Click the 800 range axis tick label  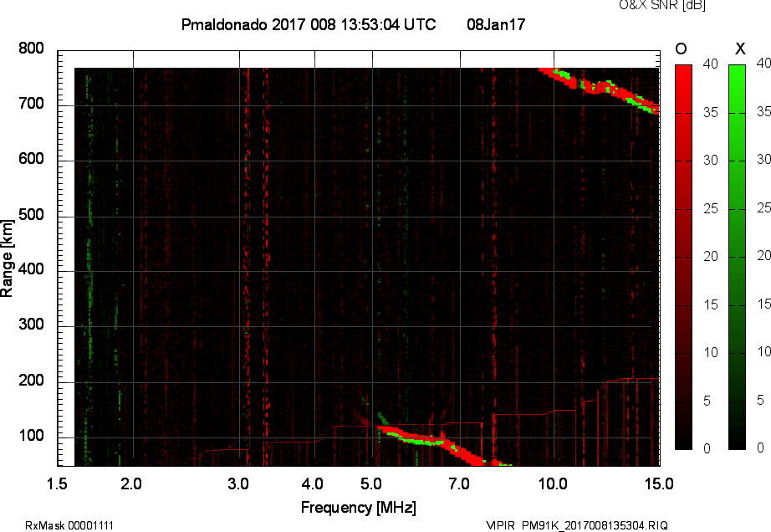point(31,49)
